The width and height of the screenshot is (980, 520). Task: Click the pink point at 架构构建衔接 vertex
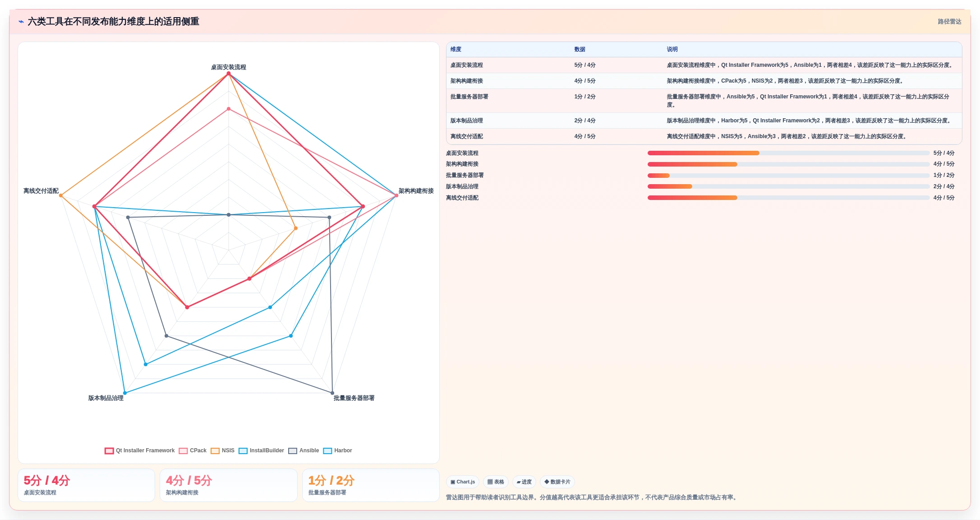click(x=396, y=195)
